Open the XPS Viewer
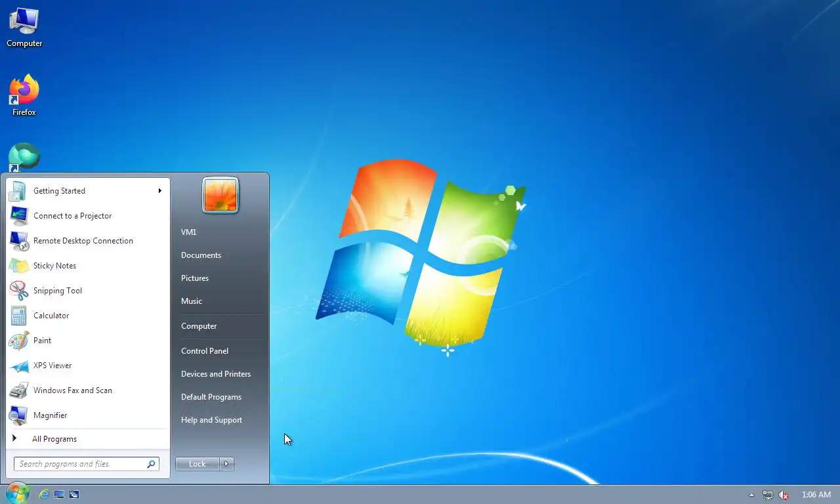The image size is (840, 504). coord(88,366)
